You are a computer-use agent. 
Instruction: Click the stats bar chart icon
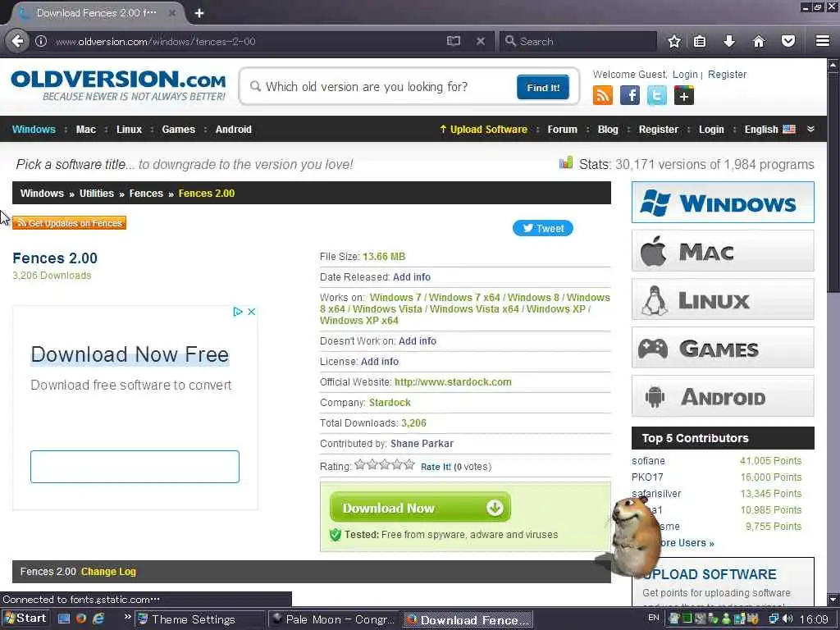566,163
